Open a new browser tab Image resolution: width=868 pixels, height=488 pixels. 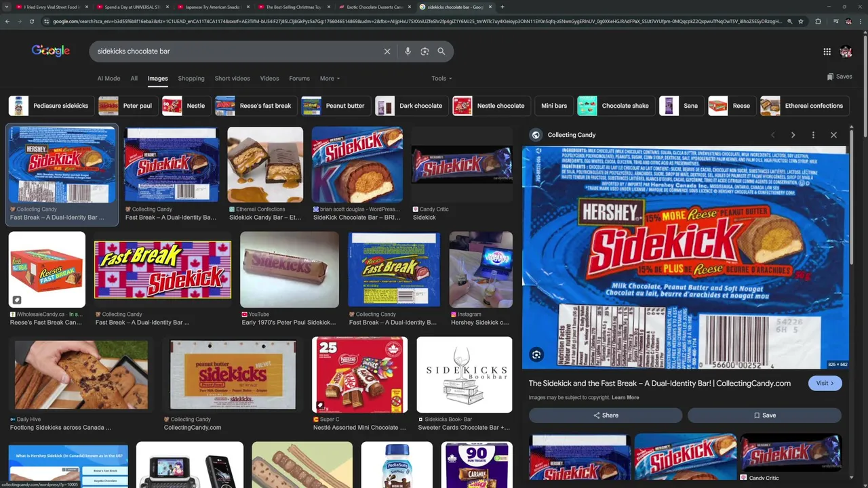pyautogui.click(x=502, y=7)
